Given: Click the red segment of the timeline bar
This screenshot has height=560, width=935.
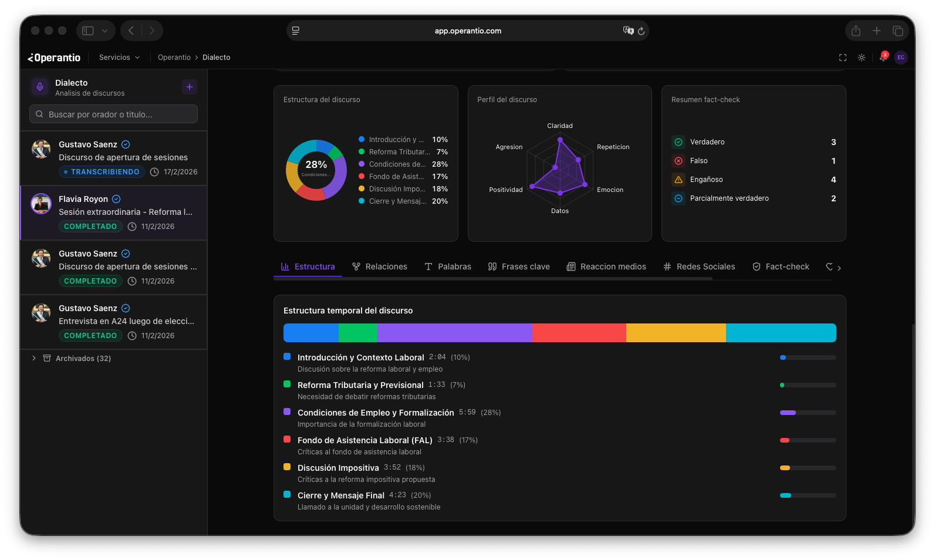Looking at the screenshot, I should (x=579, y=333).
